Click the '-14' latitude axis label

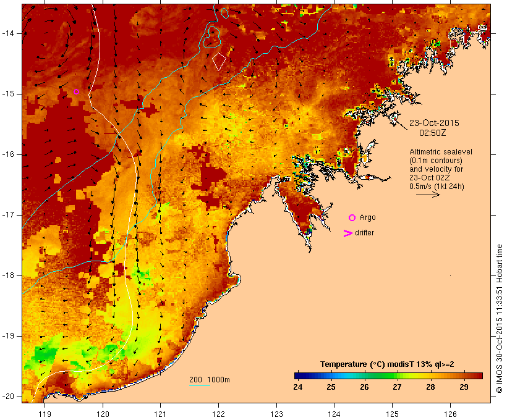(x=8, y=33)
